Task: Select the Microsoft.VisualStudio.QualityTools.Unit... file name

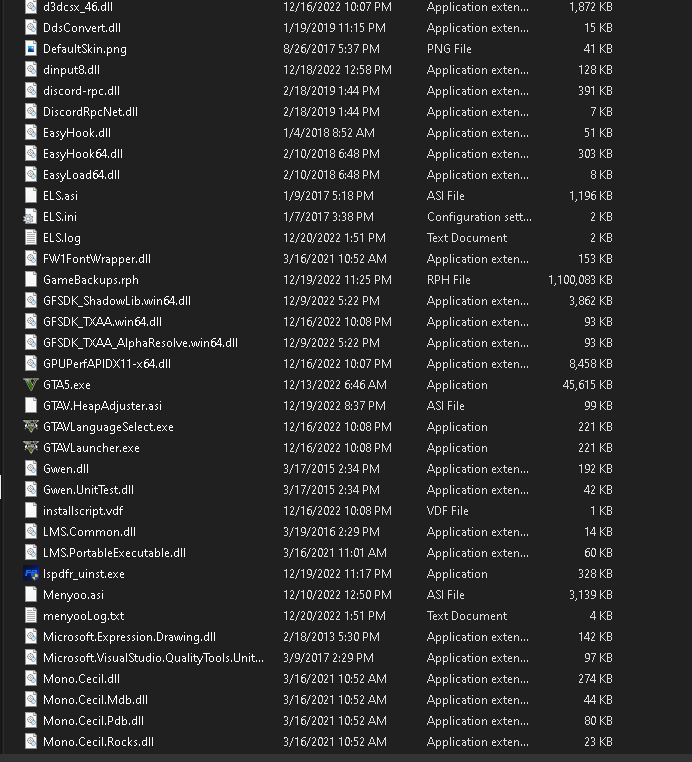Action: 154,658
